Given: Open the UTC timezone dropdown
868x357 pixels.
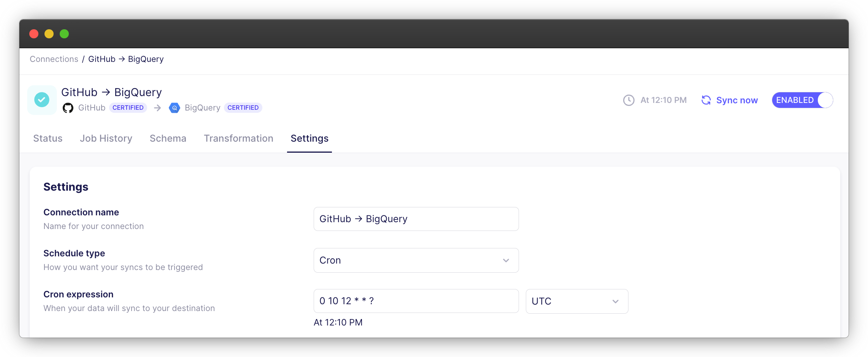Looking at the screenshot, I should (576, 301).
